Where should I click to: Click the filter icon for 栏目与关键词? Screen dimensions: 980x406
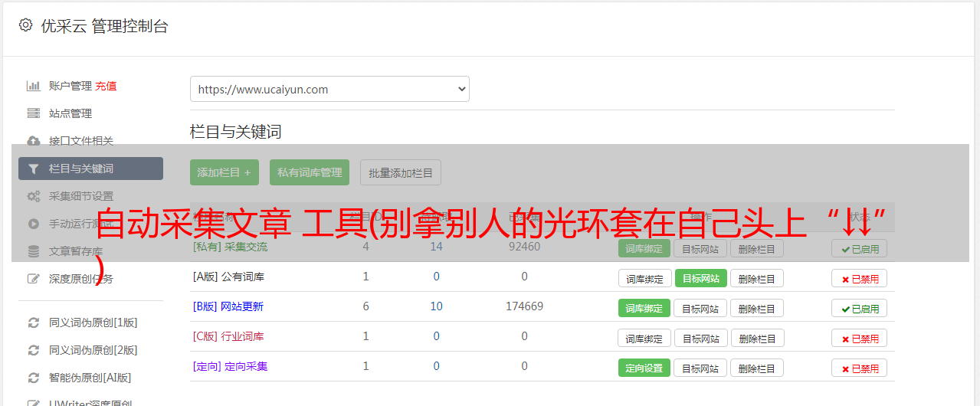[x=34, y=169]
